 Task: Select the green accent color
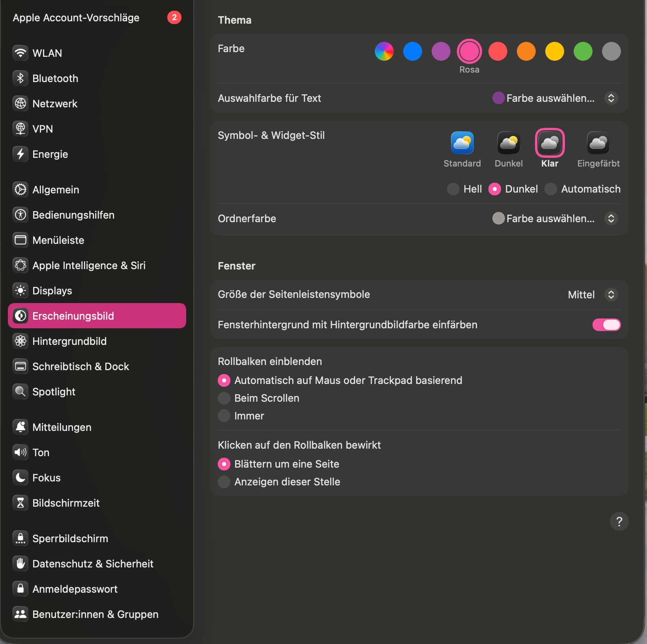583,51
